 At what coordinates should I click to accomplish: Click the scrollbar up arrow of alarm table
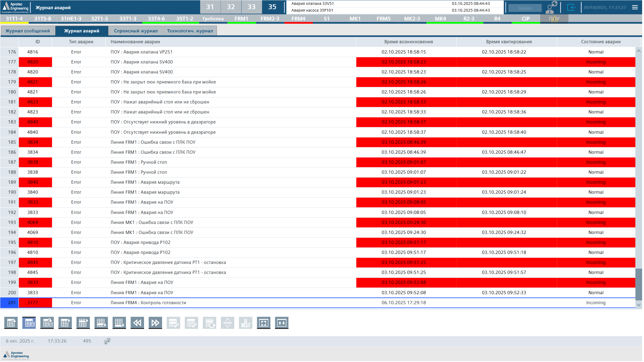(639, 51)
